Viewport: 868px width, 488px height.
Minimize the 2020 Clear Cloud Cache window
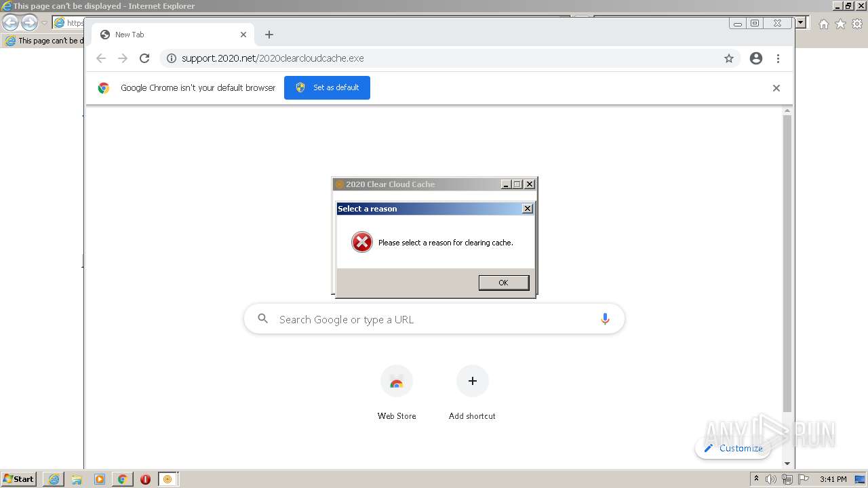(506, 184)
